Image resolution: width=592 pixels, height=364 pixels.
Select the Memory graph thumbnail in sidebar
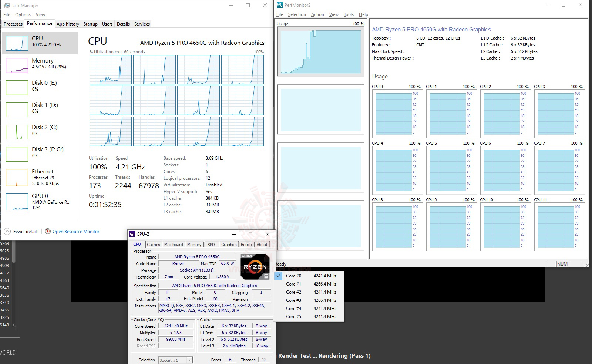(17, 65)
